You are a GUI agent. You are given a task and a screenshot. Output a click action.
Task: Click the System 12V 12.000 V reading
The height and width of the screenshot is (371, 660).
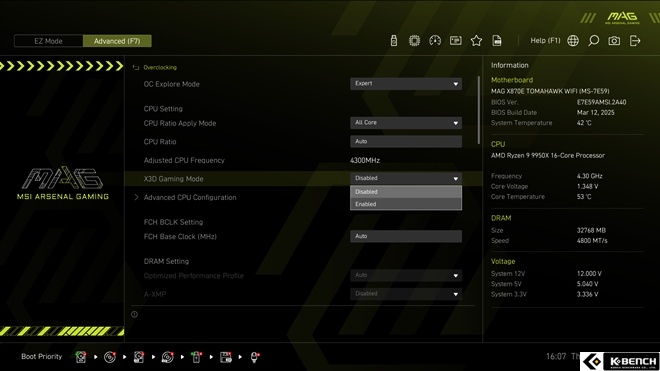[589, 274]
